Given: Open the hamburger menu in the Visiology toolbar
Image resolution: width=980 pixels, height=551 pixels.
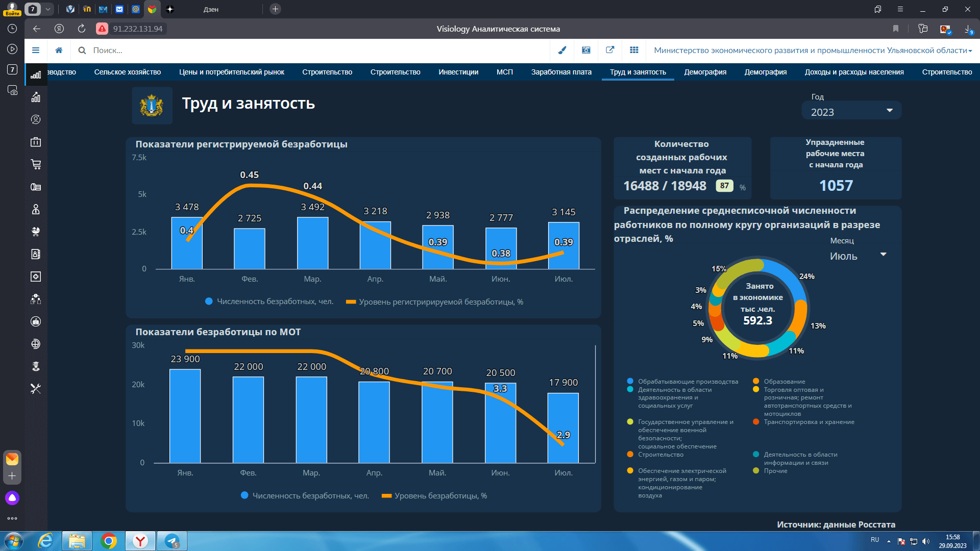Looking at the screenshot, I should tap(36, 50).
